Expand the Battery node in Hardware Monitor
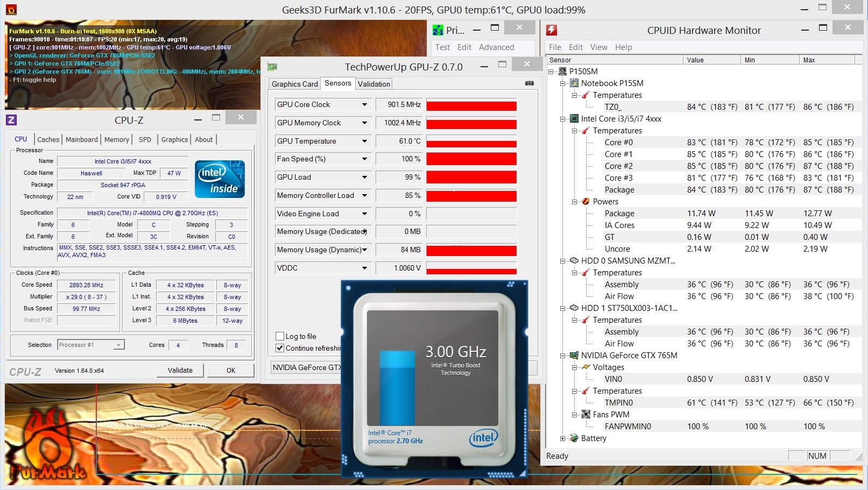Viewport: 868px width, 490px height. (563, 438)
